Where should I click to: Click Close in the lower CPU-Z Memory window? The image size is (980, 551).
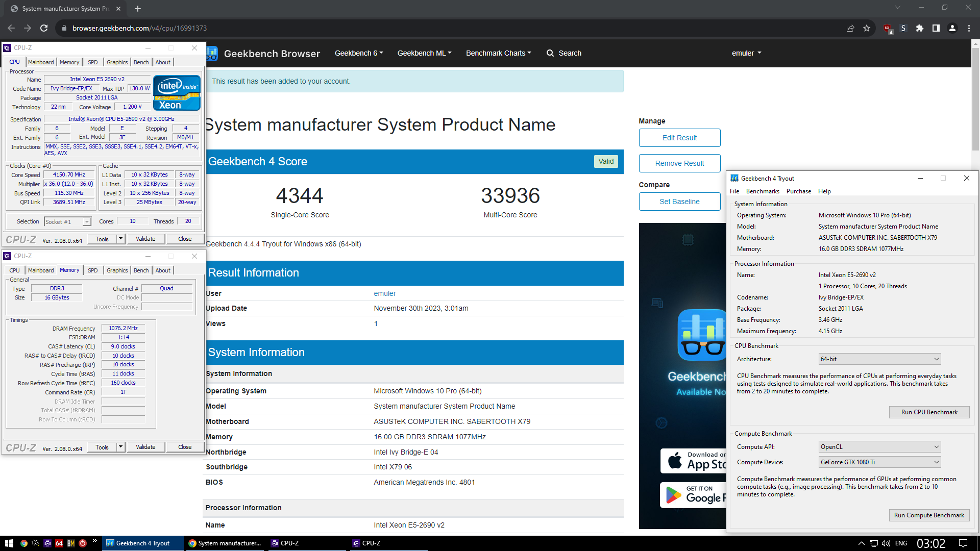[185, 447]
